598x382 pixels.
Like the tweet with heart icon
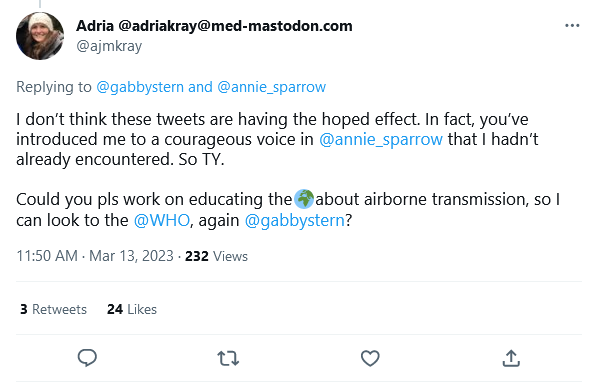[x=370, y=358]
